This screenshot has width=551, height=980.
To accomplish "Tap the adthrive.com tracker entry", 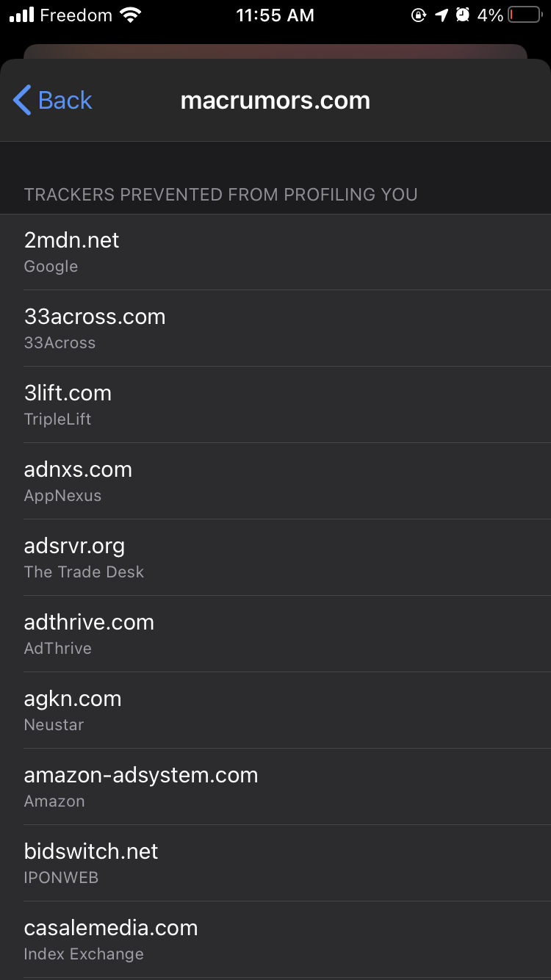I will tap(275, 634).
